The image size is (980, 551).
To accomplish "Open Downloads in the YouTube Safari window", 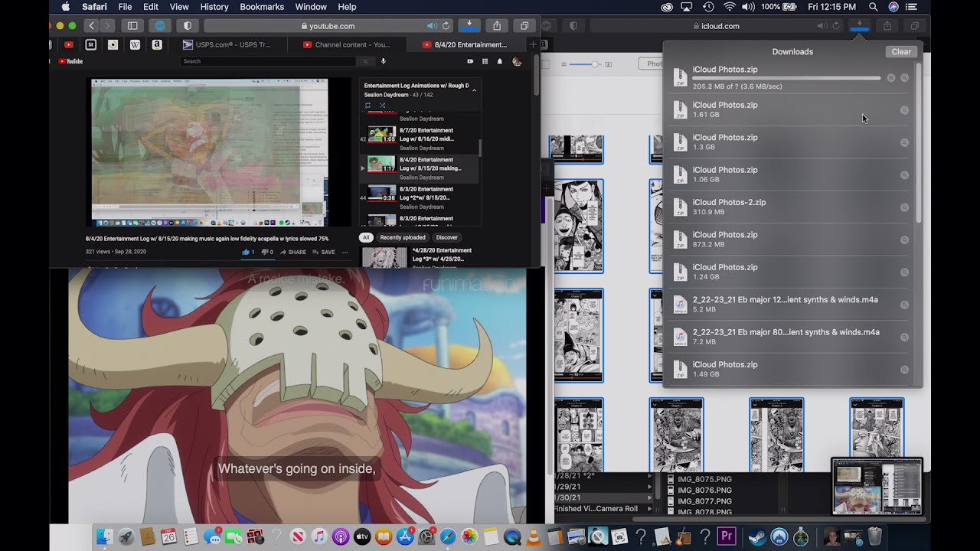I will tap(469, 26).
